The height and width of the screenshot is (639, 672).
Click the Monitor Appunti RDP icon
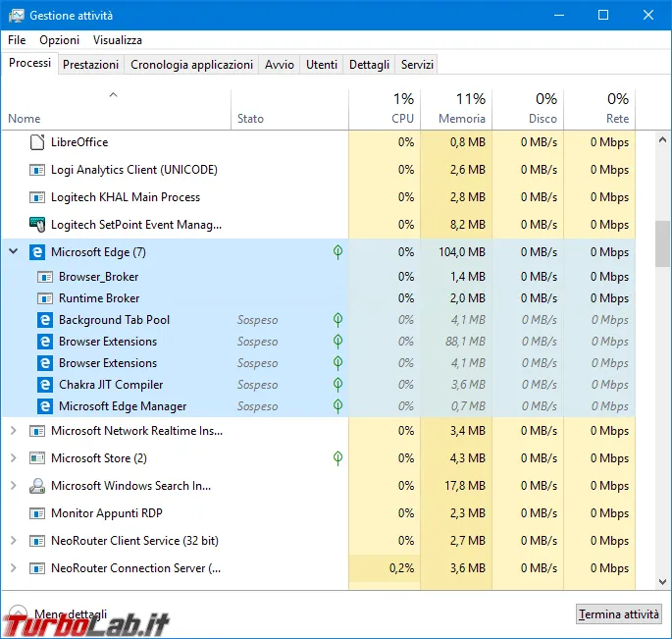37,513
